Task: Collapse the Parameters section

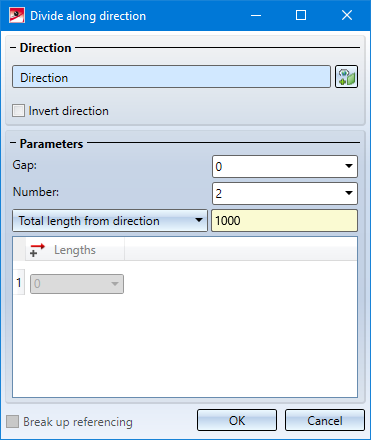Action: (x=13, y=143)
